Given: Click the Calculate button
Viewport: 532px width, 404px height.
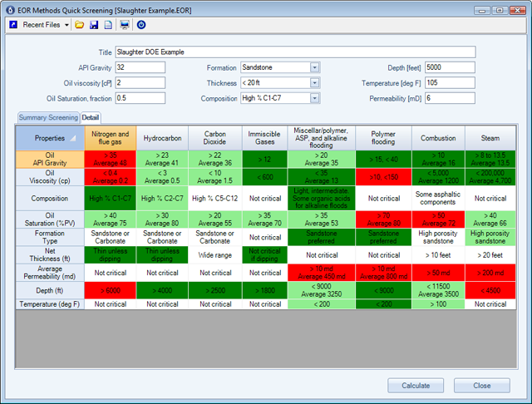Looking at the screenshot, I should [416, 386].
